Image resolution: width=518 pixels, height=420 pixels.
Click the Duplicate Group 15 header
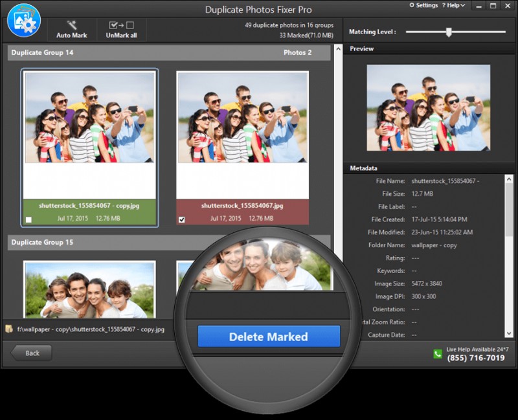(x=169, y=242)
